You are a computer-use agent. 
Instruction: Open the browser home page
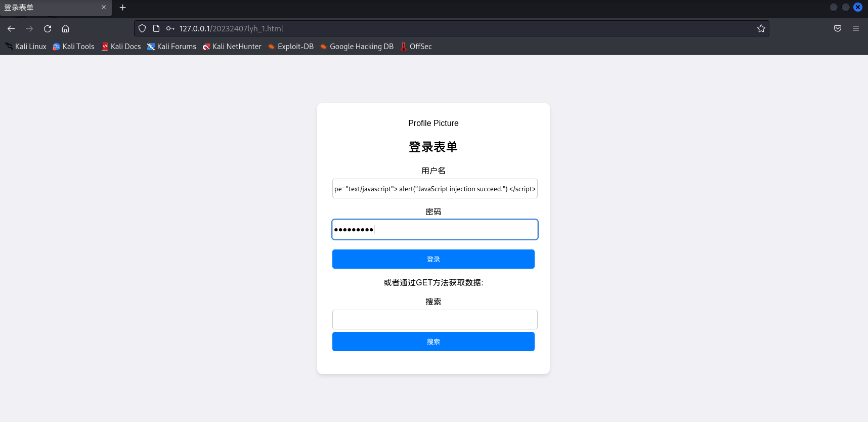click(65, 29)
